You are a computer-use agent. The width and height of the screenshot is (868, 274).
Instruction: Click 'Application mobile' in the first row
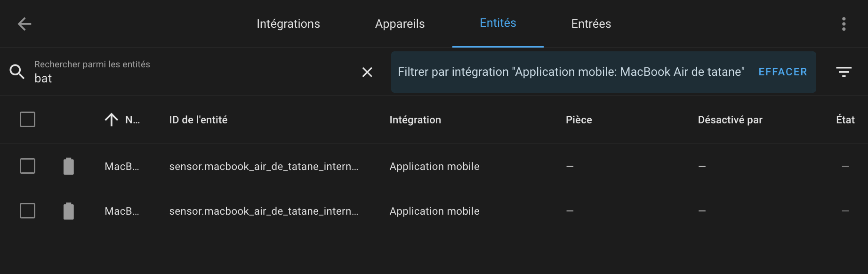pyautogui.click(x=434, y=167)
